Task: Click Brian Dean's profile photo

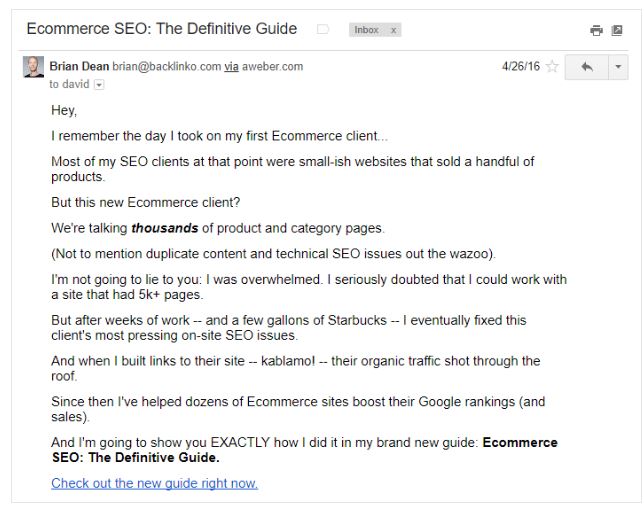Action: 33,67
